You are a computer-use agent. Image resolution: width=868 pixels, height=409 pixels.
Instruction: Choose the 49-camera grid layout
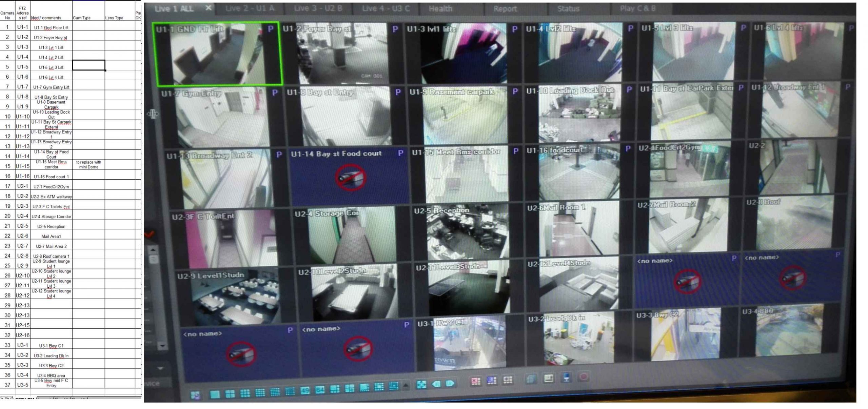[x=304, y=390]
